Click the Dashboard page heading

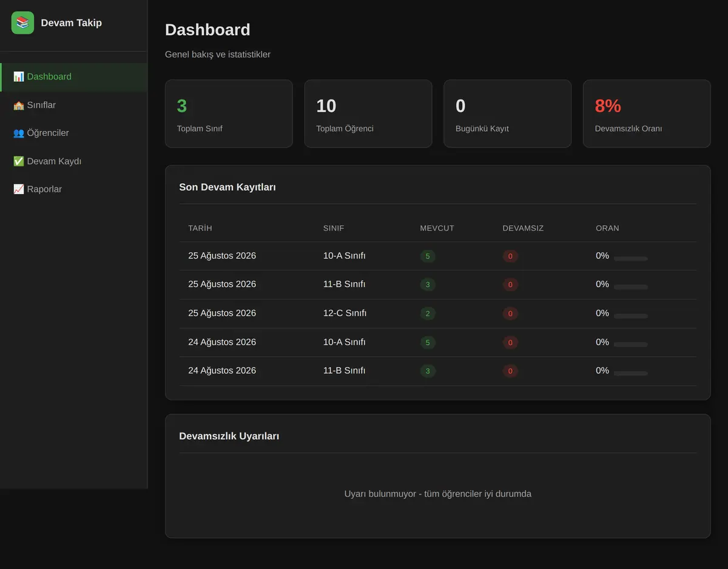(207, 30)
